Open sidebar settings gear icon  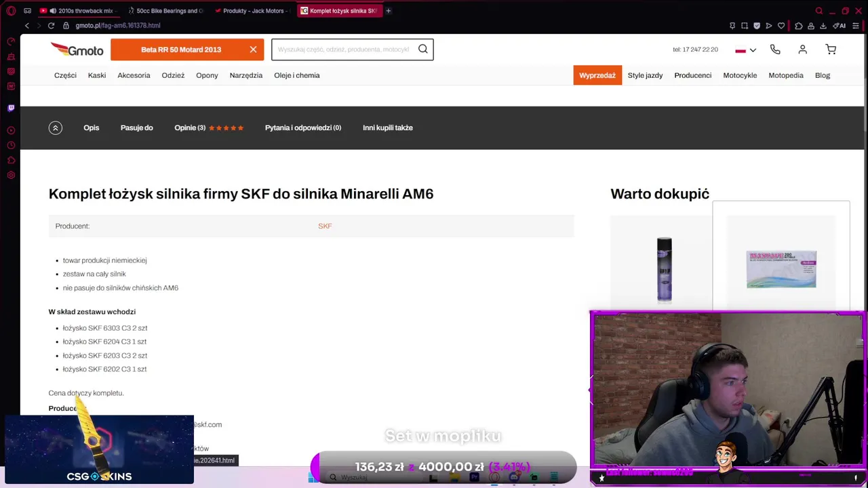pos(11,175)
